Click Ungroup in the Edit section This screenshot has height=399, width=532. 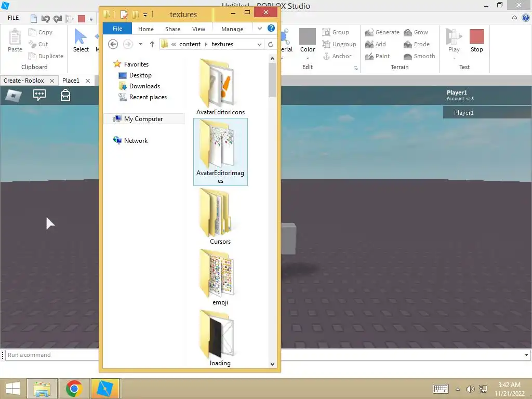click(339, 44)
